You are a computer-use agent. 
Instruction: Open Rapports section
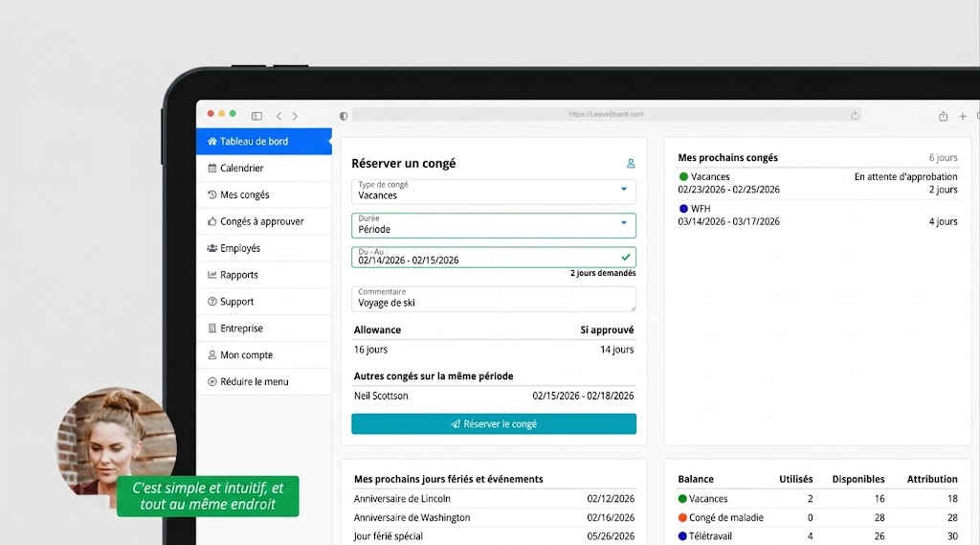pyautogui.click(x=264, y=275)
